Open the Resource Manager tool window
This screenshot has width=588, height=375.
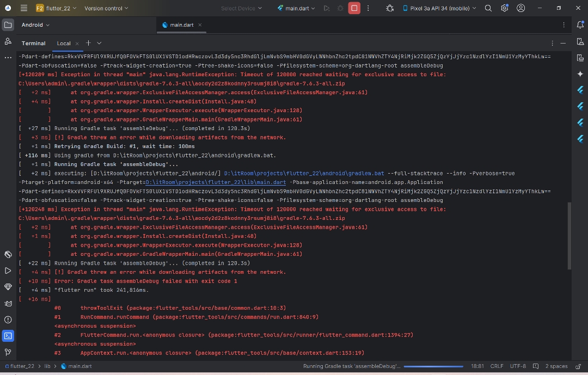coord(8,41)
